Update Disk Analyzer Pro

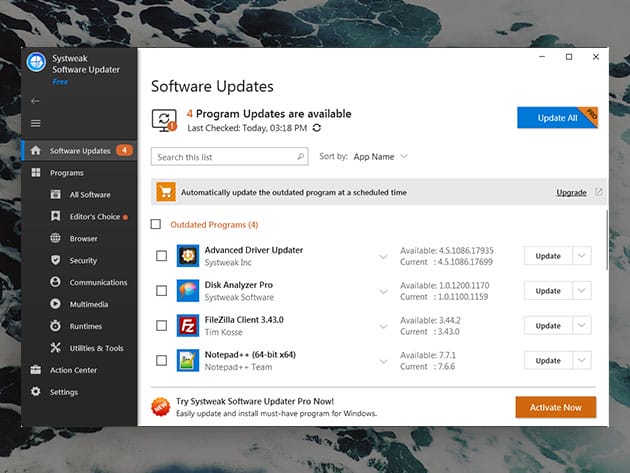548,291
